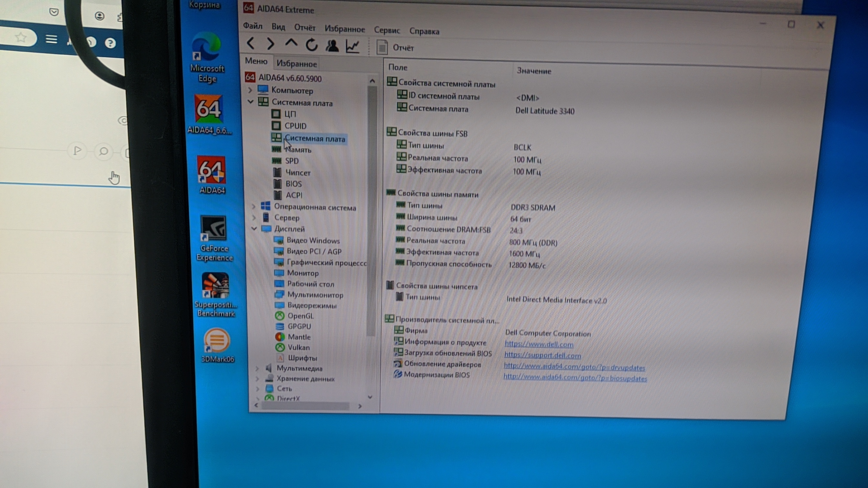Screen dimensions: 868x488
Task: Expand the Операционная система tree node
Action: click(254, 206)
